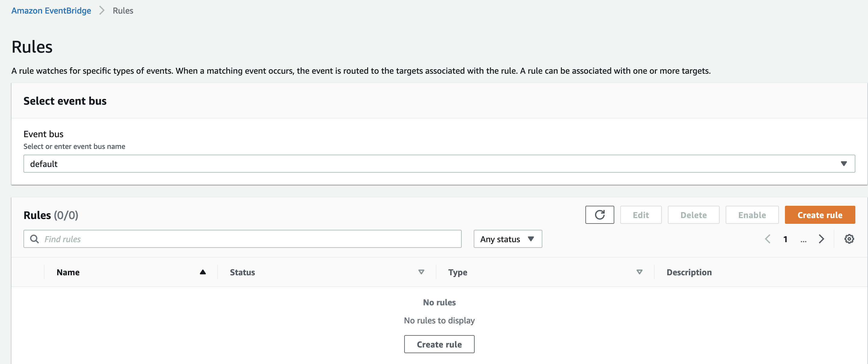The width and height of the screenshot is (868, 364).
Task: Open table preferences gear icon
Action: coord(849,239)
